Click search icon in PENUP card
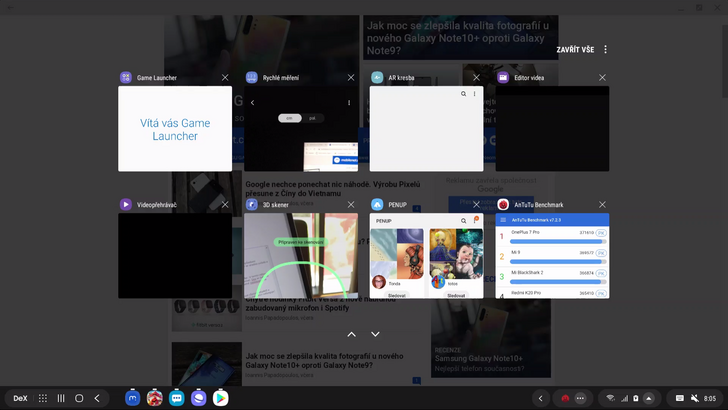728x410 pixels. 463,221
